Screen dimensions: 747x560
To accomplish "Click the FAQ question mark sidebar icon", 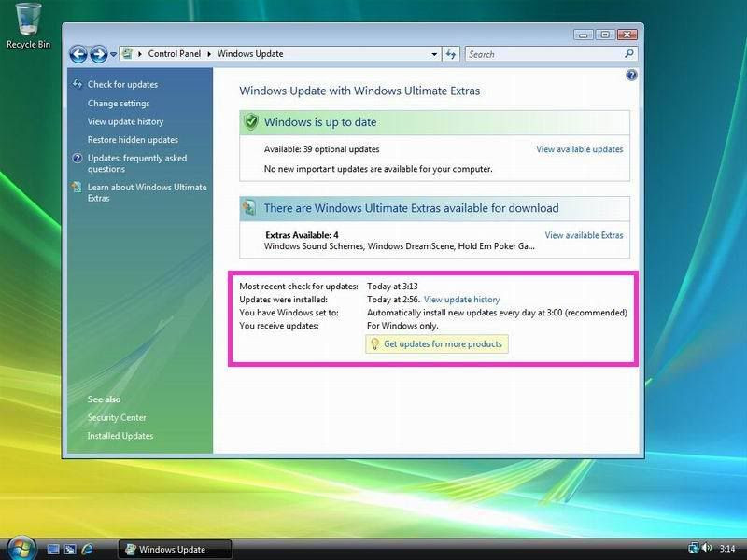I will [x=78, y=158].
